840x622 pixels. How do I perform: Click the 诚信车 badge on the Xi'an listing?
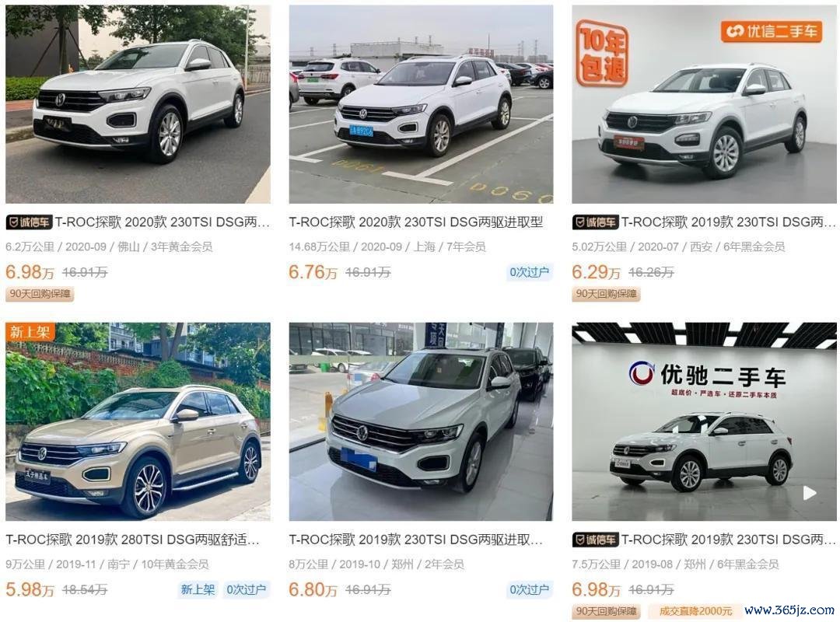pos(595,222)
